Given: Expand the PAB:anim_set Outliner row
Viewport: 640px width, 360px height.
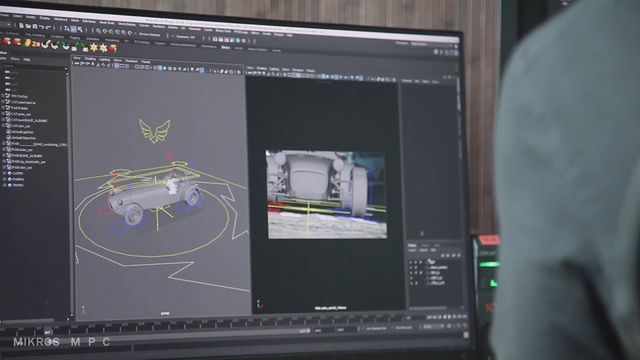Looking at the screenshot, I should 4,150.
